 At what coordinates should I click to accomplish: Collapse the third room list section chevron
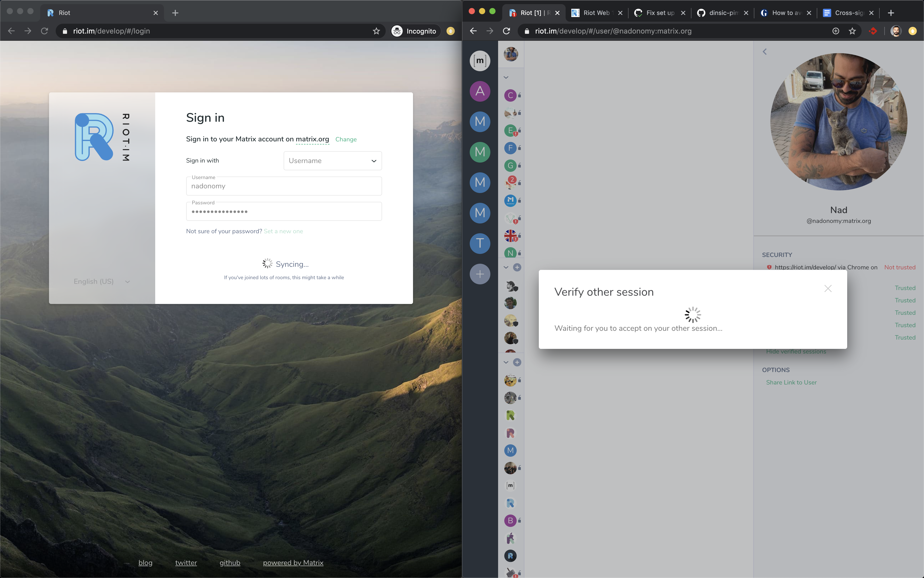[506, 362]
